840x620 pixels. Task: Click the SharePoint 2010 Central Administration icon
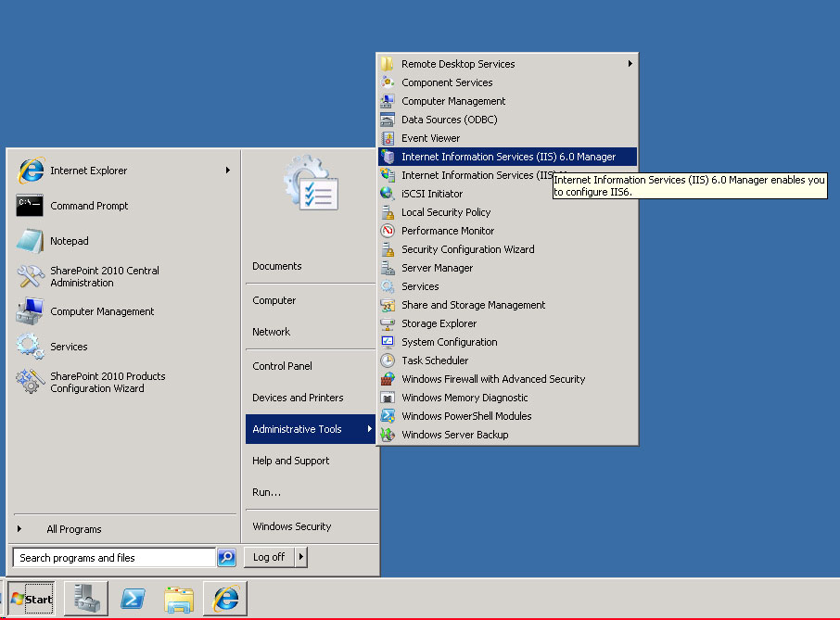(x=30, y=276)
